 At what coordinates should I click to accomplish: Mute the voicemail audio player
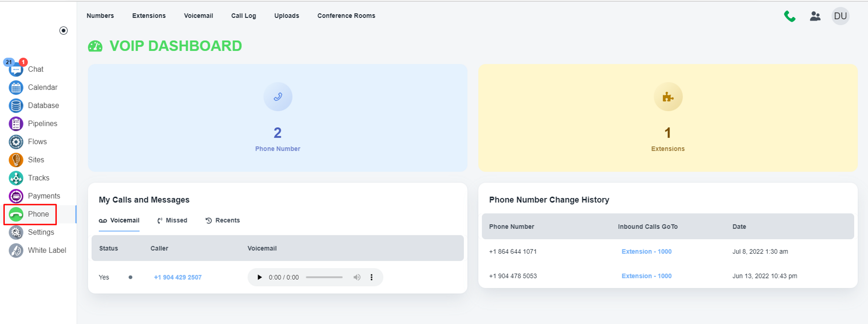tap(357, 278)
